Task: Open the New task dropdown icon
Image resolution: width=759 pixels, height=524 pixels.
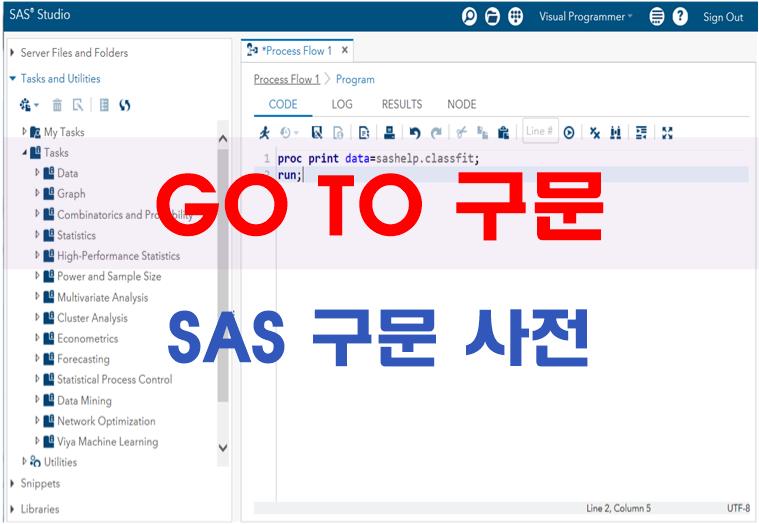Action: pyautogui.click(x=29, y=105)
